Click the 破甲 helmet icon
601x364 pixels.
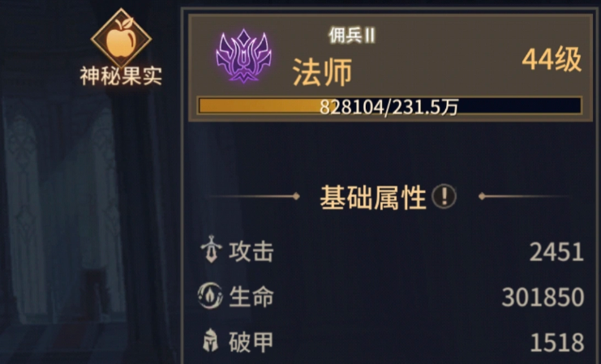tap(210, 340)
